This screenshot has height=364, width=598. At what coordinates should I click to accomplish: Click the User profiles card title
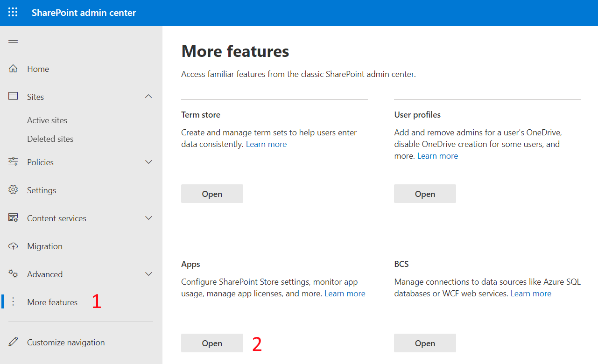pyautogui.click(x=417, y=115)
